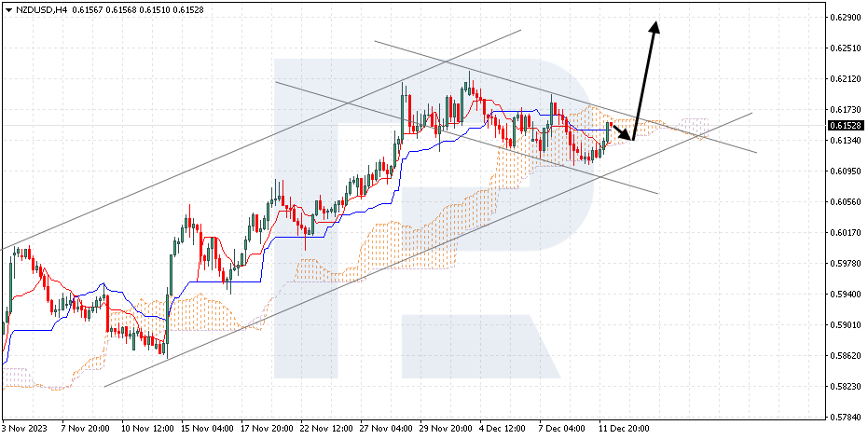Click the triangle before the NZDUSD,H4 title
The width and height of the screenshot is (868, 439).
click(x=8, y=8)
